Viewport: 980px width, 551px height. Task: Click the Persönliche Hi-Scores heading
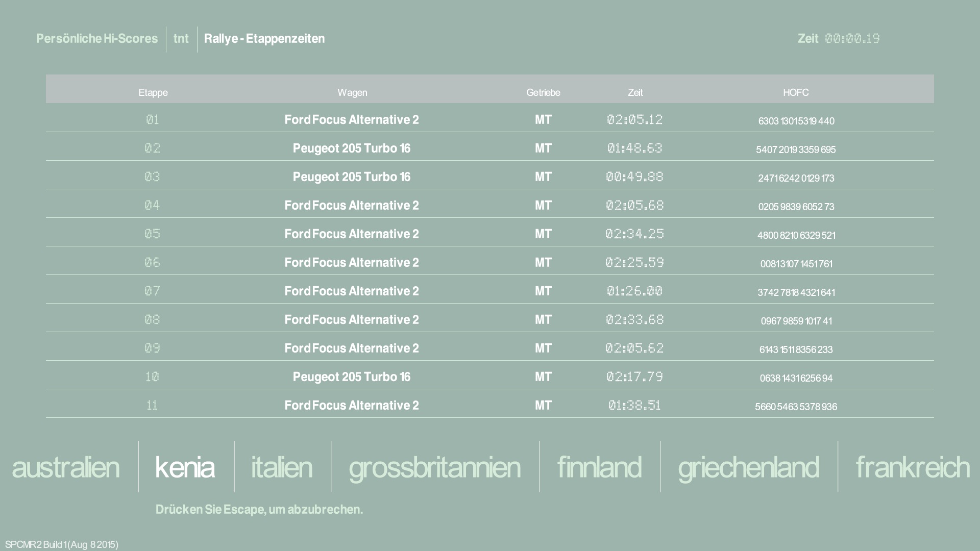click(97, 39)
